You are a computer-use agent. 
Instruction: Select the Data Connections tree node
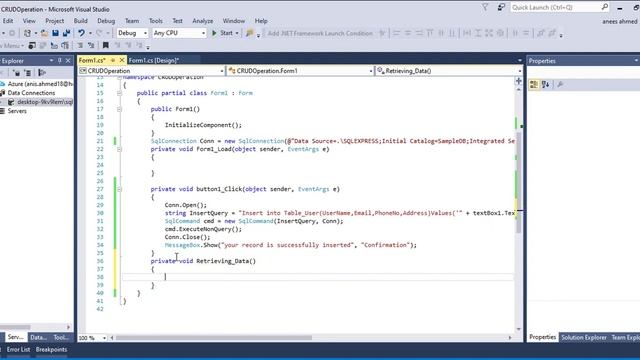(x=31, y=93)
